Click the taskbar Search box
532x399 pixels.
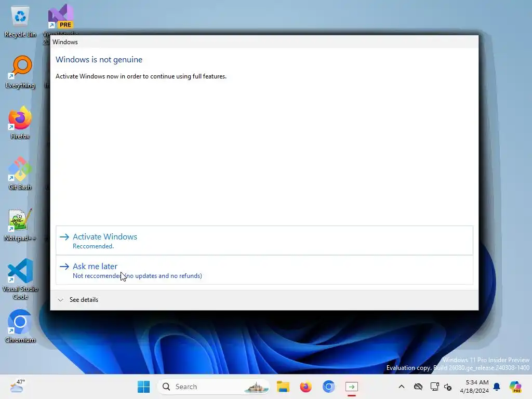214,387
